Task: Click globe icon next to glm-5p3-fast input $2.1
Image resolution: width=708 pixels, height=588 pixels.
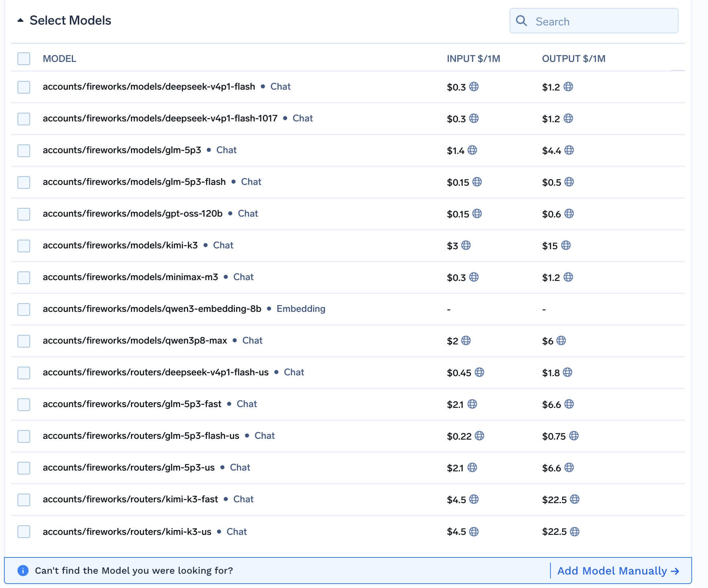Action: (x=472, y=404)
